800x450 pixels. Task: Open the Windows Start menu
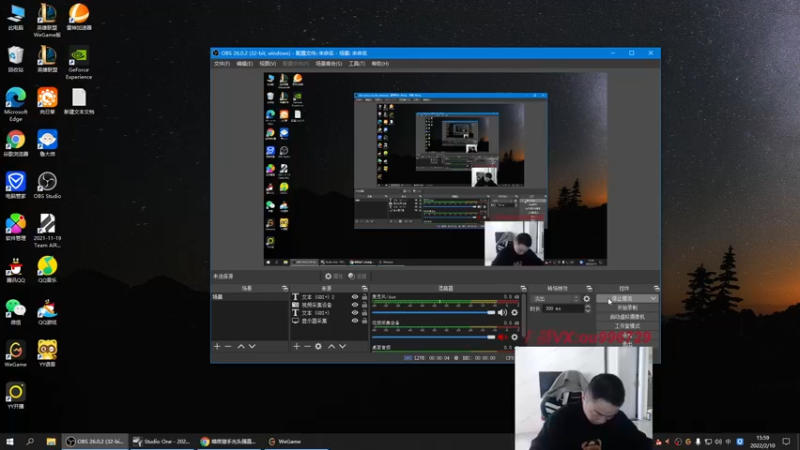coord(10,441)
